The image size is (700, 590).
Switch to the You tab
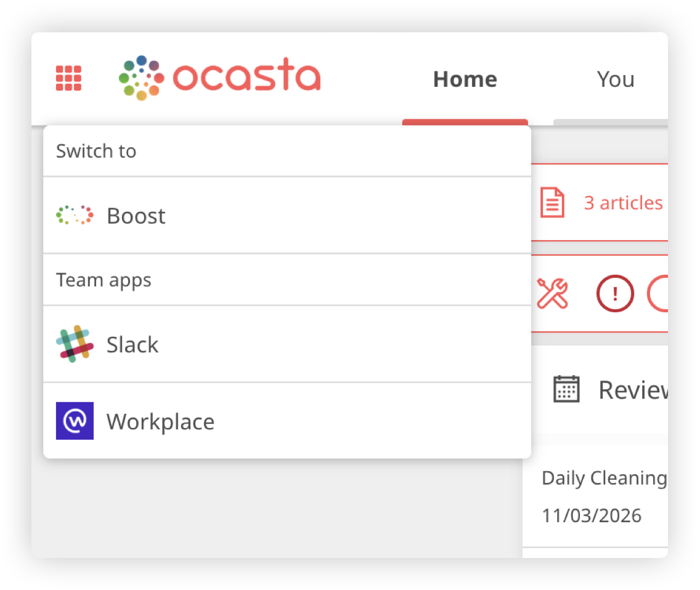(616, 79)
